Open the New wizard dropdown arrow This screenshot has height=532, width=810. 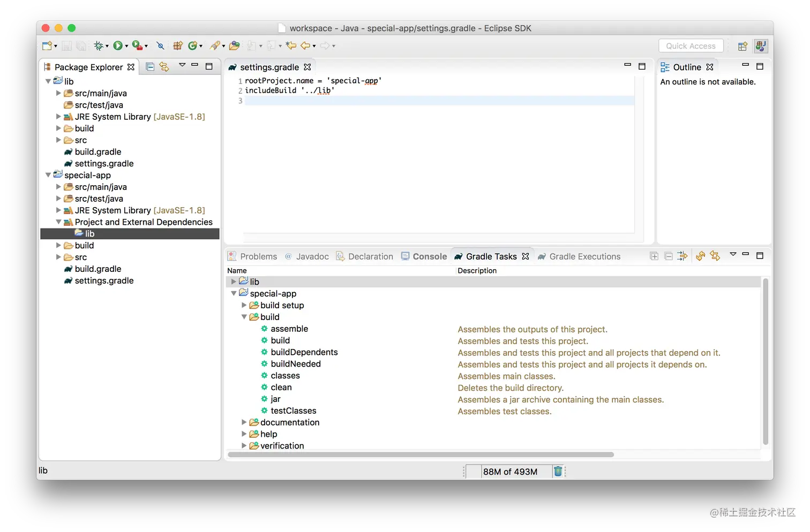point(55,47)
